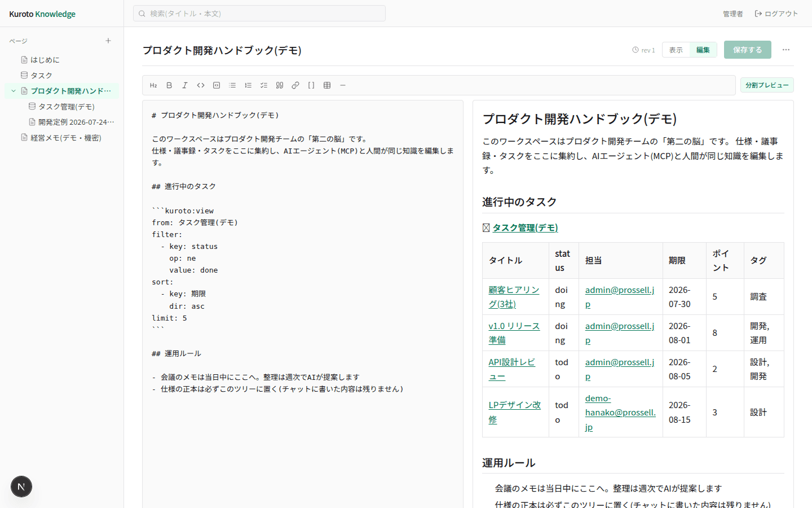
Task: Insert a bulleted list
Action: 232,85
